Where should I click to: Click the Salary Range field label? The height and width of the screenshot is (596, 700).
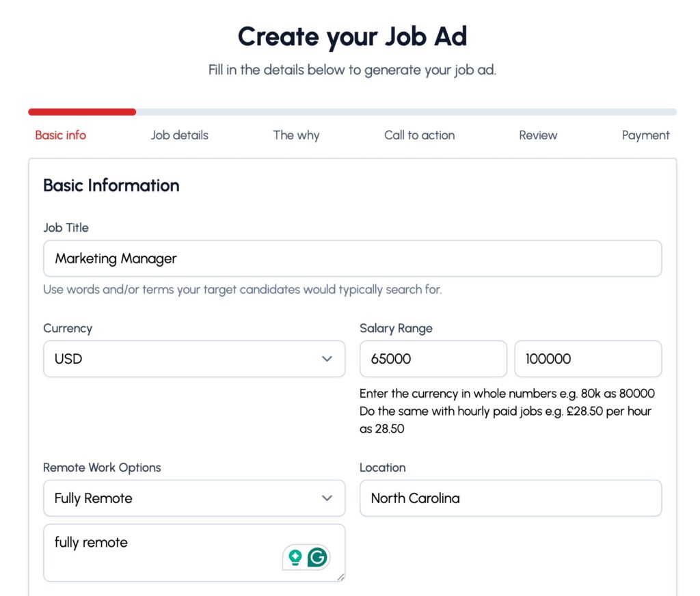pyautogui.click(x=396, y=329)
